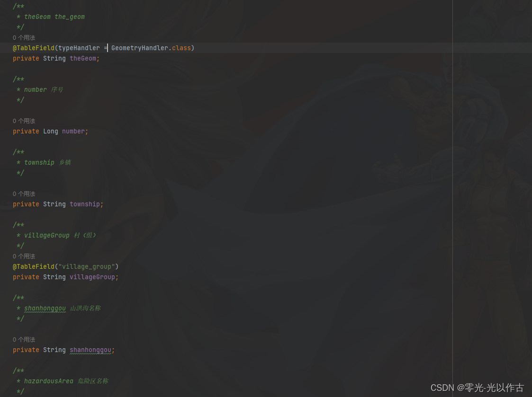Click the String type of theGeom field

[54, 58]
